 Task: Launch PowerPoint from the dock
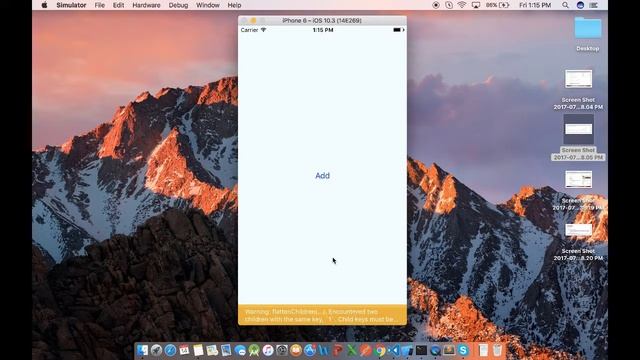(x=338, y=350)
